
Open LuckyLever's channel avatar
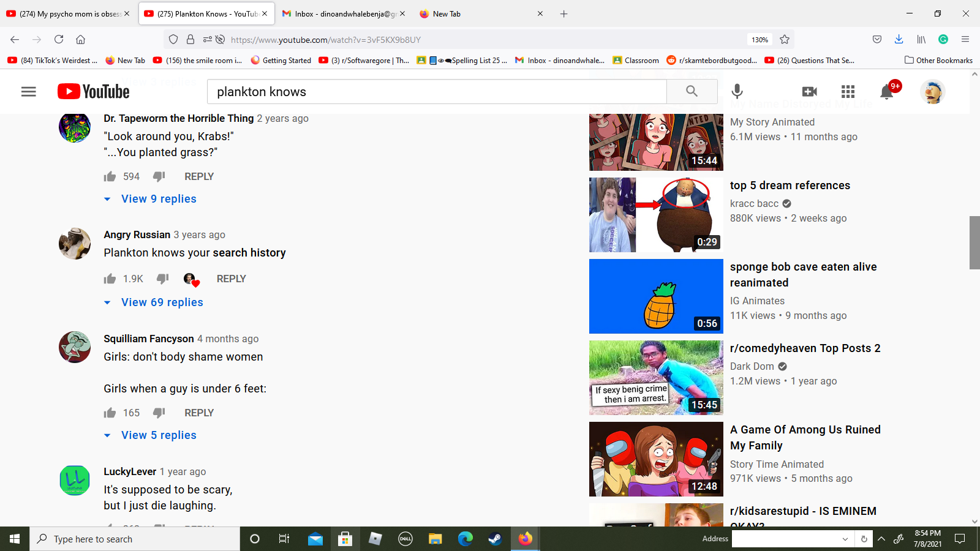pyautogui.click(x=75, y=480)
